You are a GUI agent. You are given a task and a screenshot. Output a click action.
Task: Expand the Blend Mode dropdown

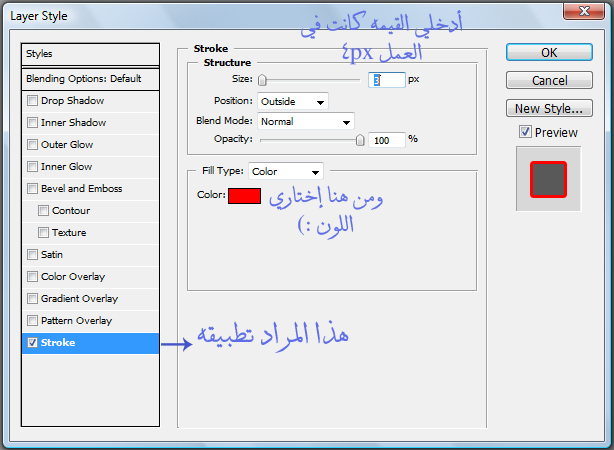click(305, 121)
